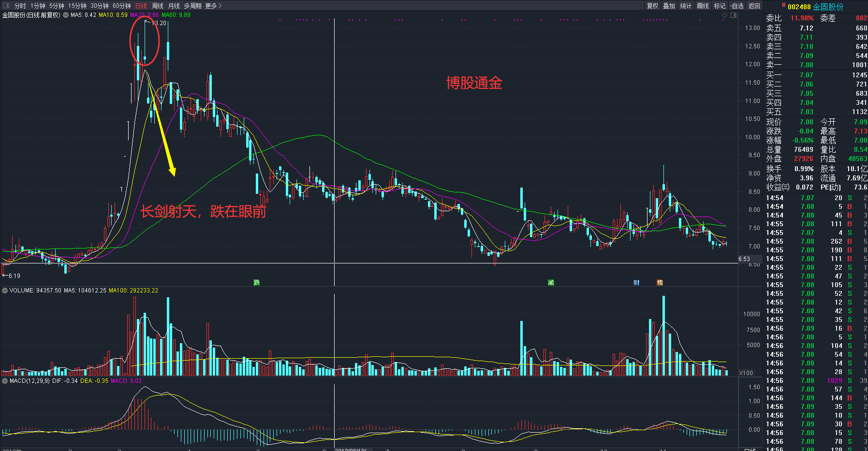Screen dimensions: 868x451
Task: Open the 跌 event marker below the candles
Action: click(x=257, y=282)
